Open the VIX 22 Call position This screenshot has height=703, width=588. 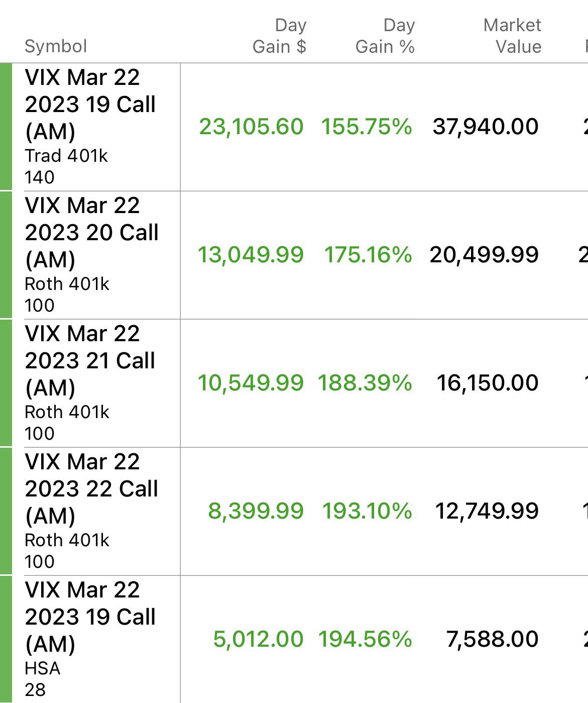coord(91,489)
